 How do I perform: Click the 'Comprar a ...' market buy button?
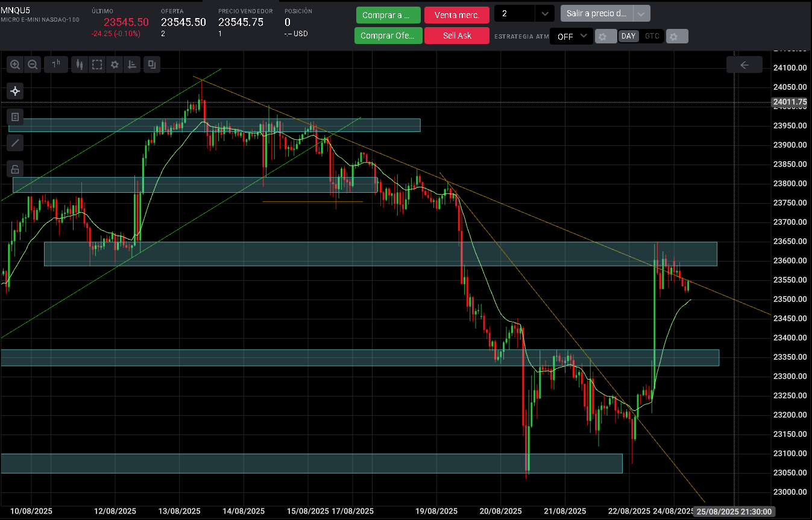388,15
